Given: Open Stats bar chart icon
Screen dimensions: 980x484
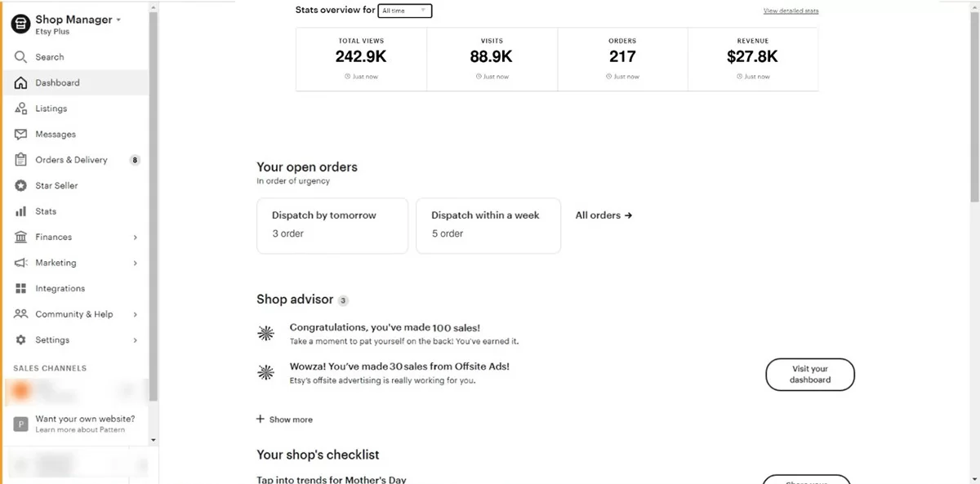Looking at the screenshot, I should (21, 211).
